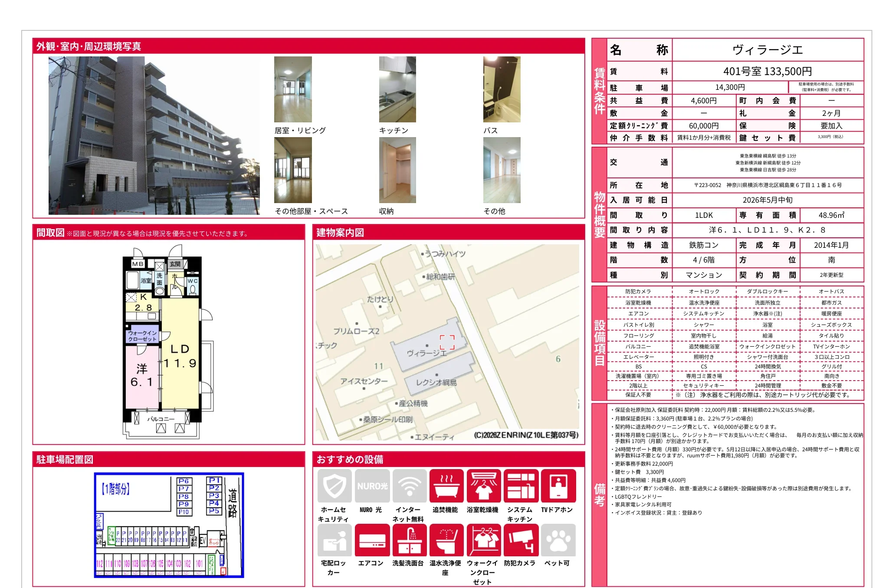Image resolution: width=892 pixels, height=588 pixels.
Task: Click the ウォークインクローゼット closet icon
Action: point(483,540)
